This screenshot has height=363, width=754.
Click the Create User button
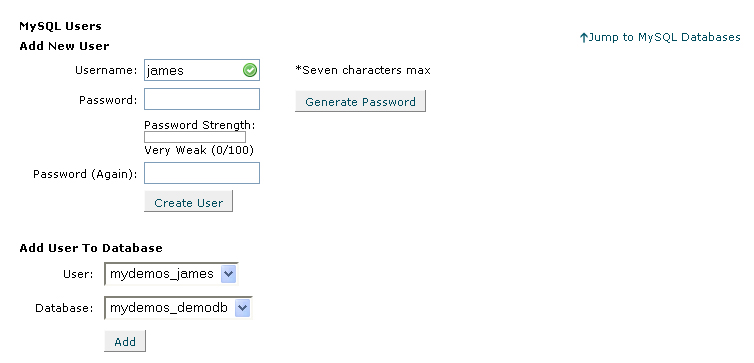(x=188, y=201)
